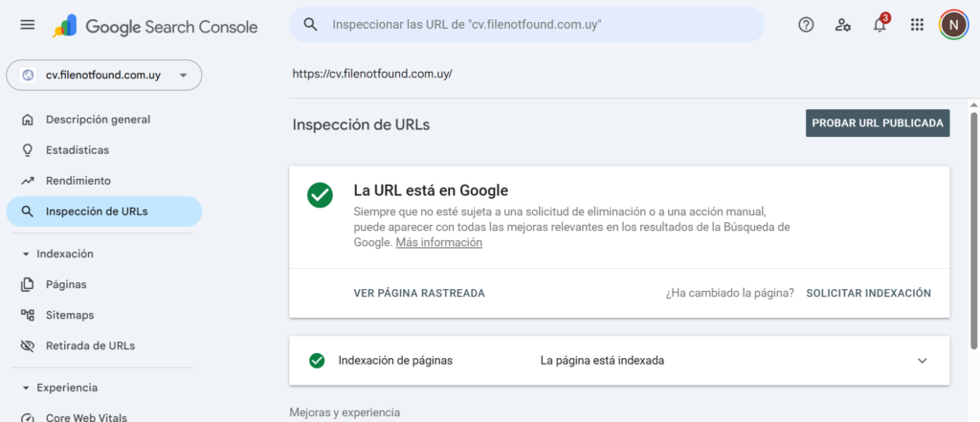Focus the Inspeccionar las URL search field
The width and height of the screenshot is (980, 422).
pos(527,24)
